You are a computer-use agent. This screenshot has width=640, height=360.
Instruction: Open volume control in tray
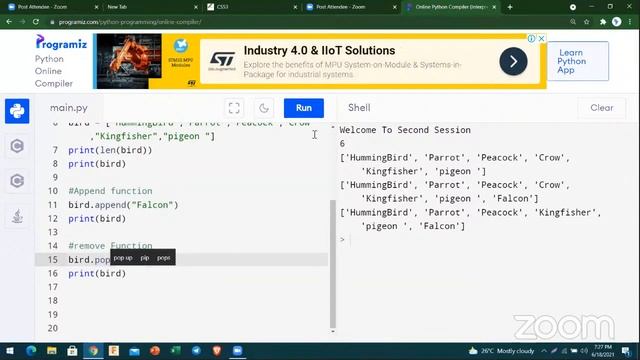pyautogui.click(x=584, y=351)
